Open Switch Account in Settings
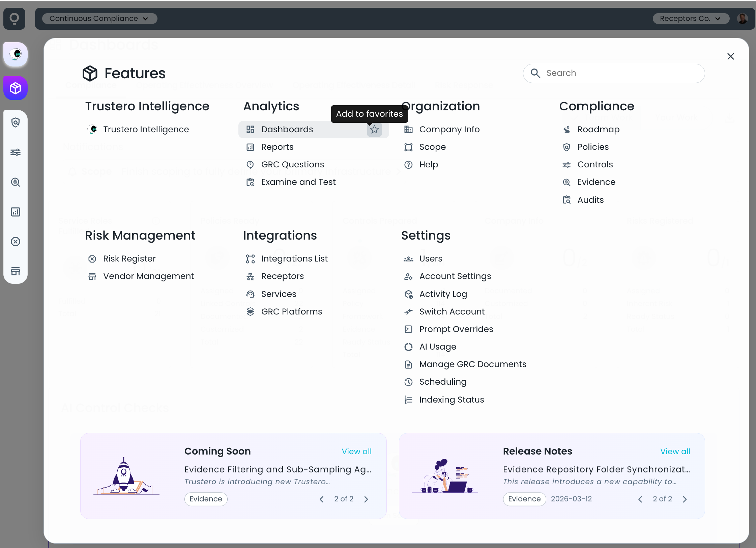 click(x=452, y=312)
